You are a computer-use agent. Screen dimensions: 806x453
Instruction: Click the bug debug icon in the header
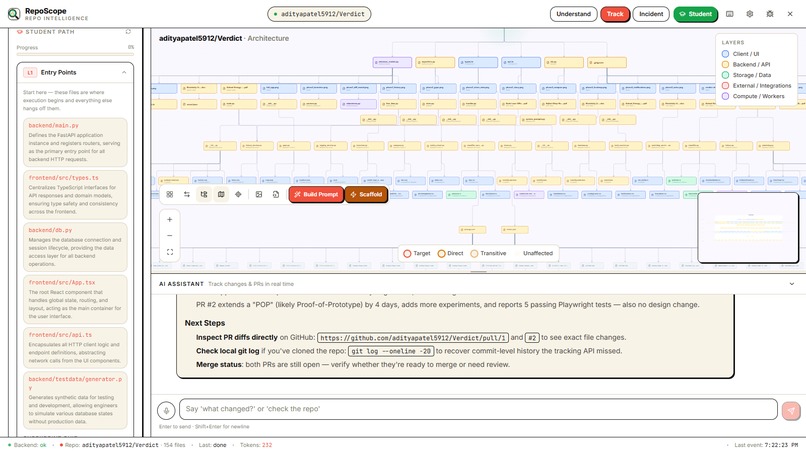tap(770, 14)
